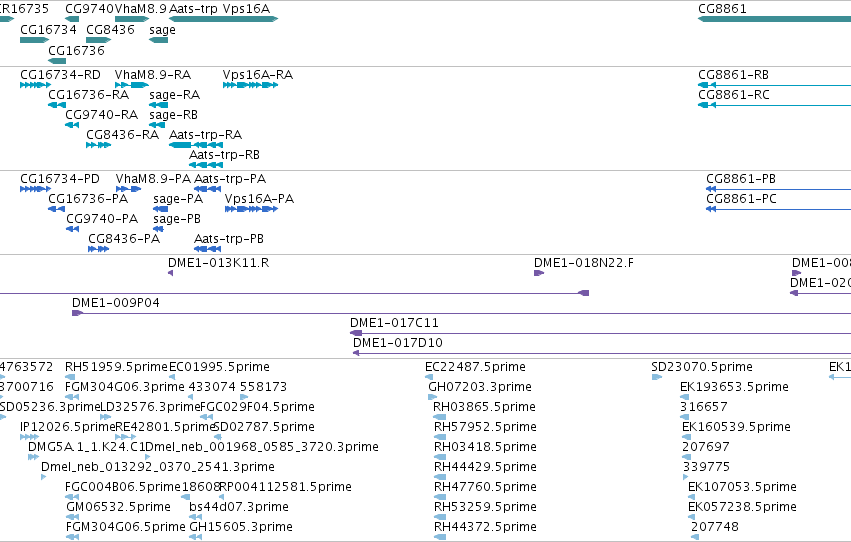Select the CG9740 gene label
Viewport: 851px width, 542px height.
pos(90,9)
